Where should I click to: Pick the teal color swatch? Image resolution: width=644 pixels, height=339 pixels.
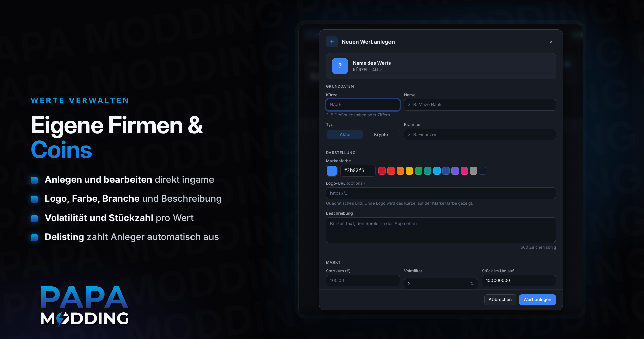tap(428, 171)
